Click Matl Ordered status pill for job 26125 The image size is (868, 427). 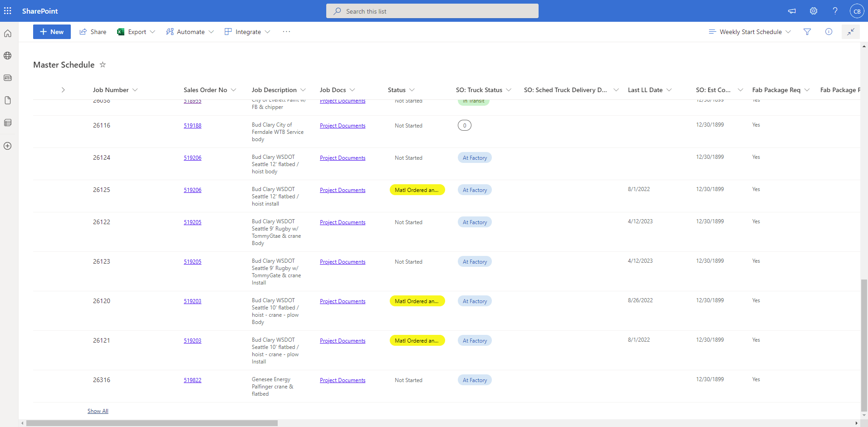click(417, 190)
